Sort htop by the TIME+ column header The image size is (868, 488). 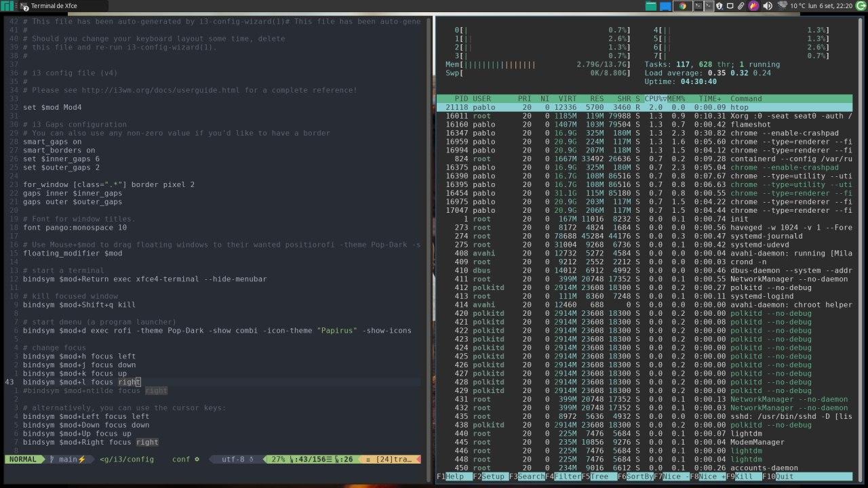[710, 98]
